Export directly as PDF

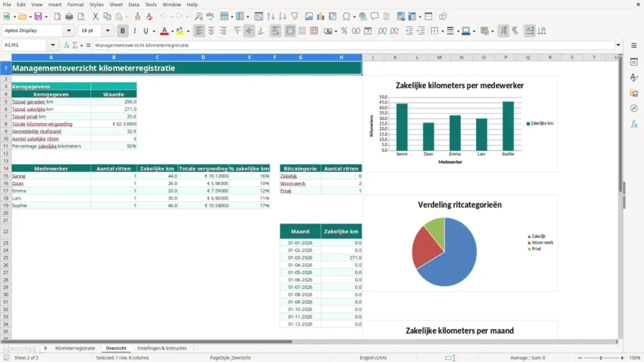tap(57, 16)
